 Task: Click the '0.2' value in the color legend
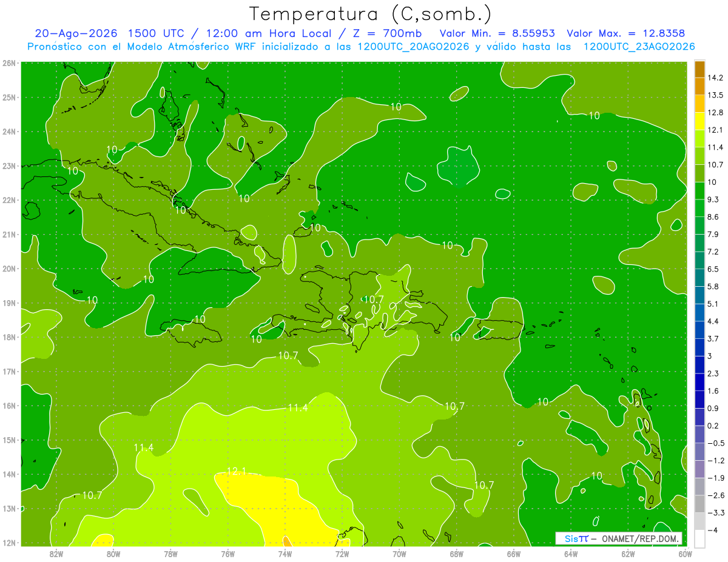click(713, 426)
